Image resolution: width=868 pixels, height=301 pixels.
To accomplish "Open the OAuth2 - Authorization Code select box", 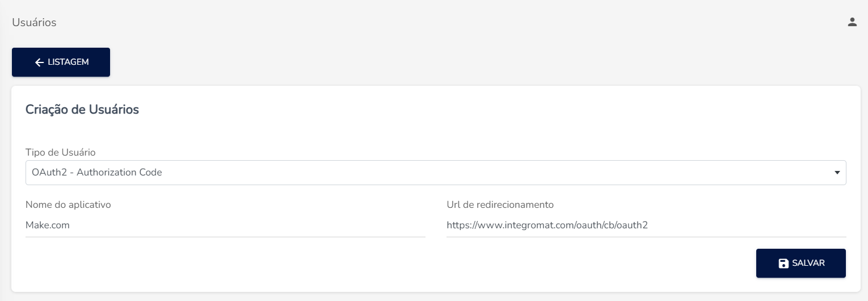I will click(436, 173).
